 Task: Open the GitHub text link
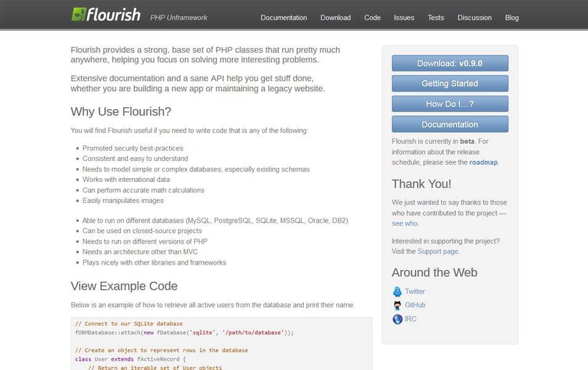[415, 305]
